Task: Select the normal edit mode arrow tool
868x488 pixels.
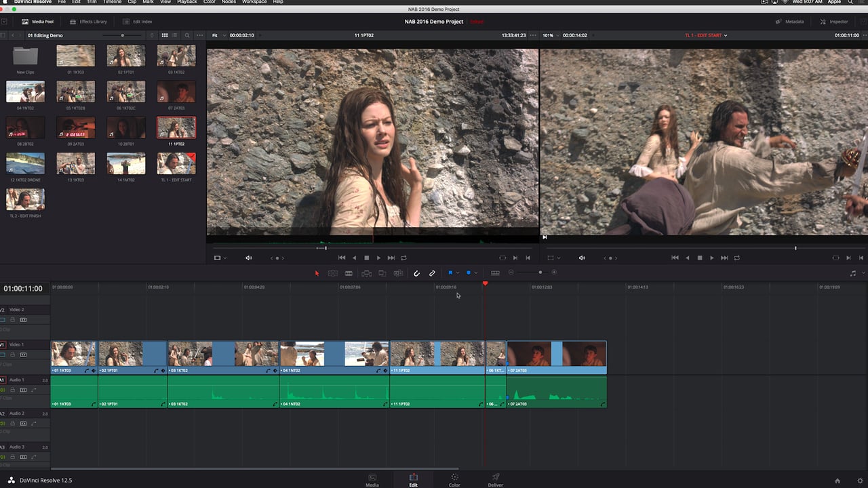Action: click(317, 272)
